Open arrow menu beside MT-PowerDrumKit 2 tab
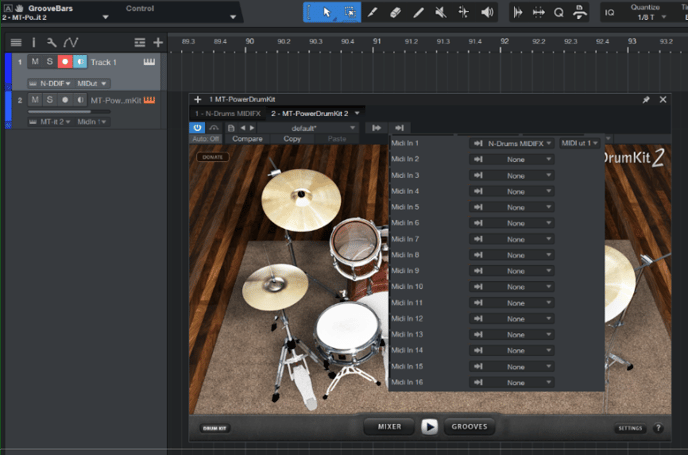The width and height of the screenshot is (688, 455). (357, 113)
